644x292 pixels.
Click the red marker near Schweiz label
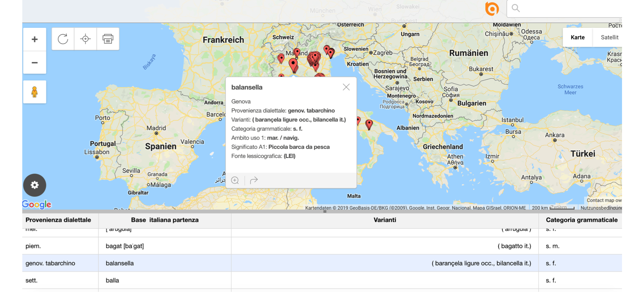pyautogui.click(x=297, y=52)
